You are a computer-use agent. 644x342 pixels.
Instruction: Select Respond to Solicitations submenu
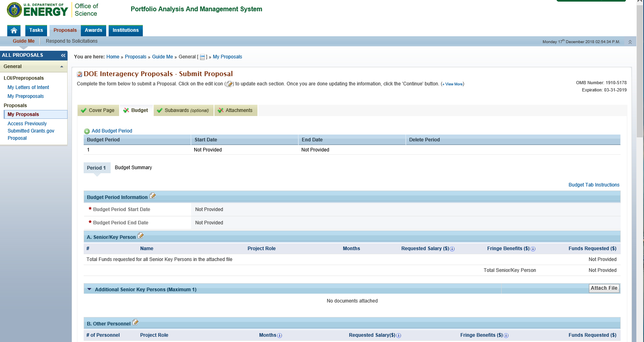(72, 41)
